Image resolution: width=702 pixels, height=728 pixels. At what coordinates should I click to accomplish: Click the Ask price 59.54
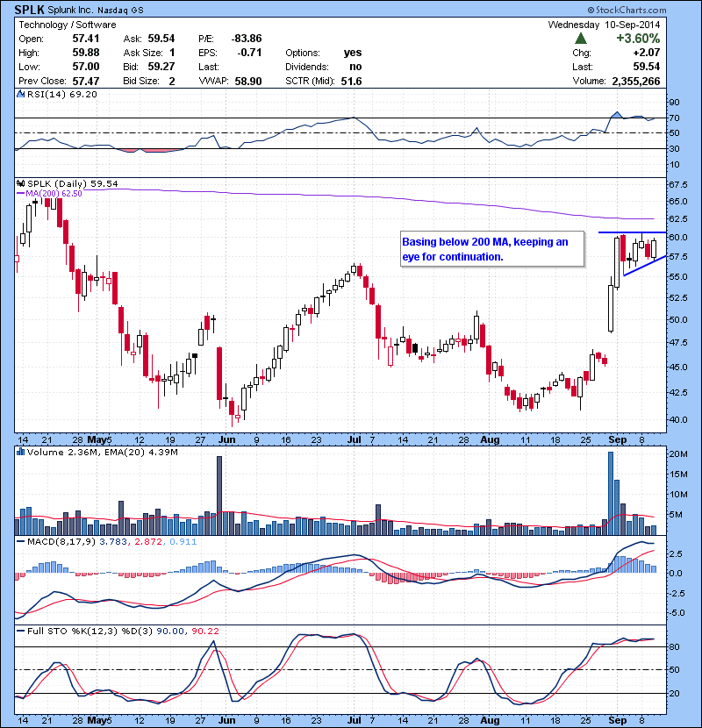[161, 39]
